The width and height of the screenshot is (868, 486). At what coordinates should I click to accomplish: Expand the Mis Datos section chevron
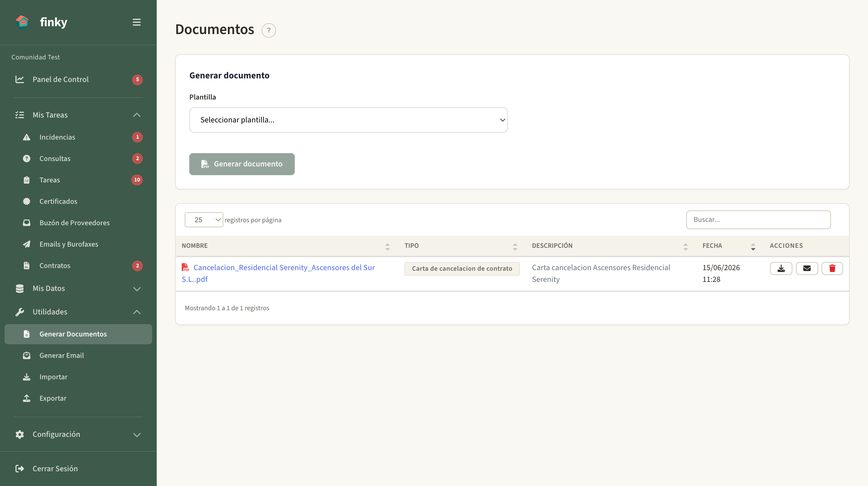[137, 289]
